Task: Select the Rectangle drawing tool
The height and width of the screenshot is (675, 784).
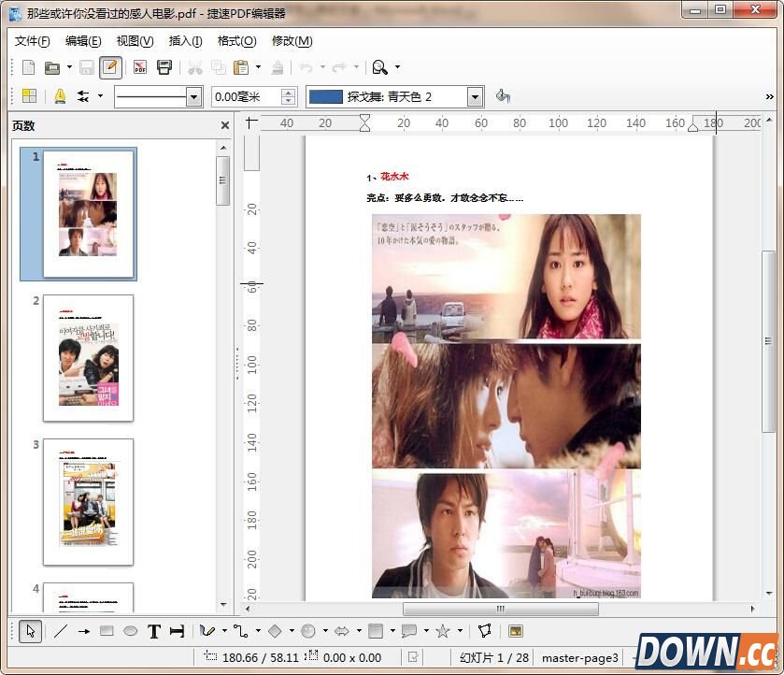Action: tap(107, 631)
